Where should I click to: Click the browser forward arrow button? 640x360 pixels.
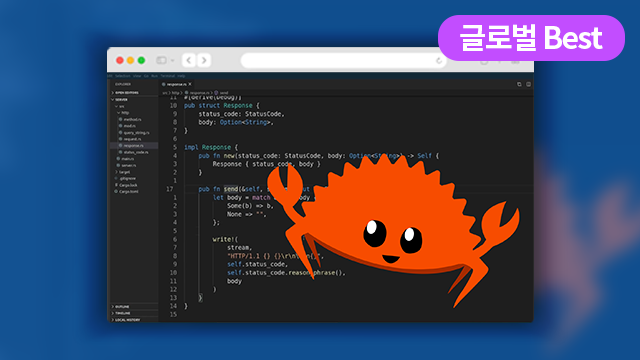point(204,60)
